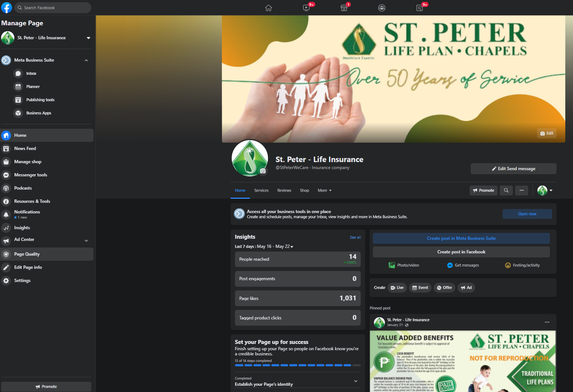Click the Facebook logo icon
This screenshot has height=392, width=573.
(7, 8)
